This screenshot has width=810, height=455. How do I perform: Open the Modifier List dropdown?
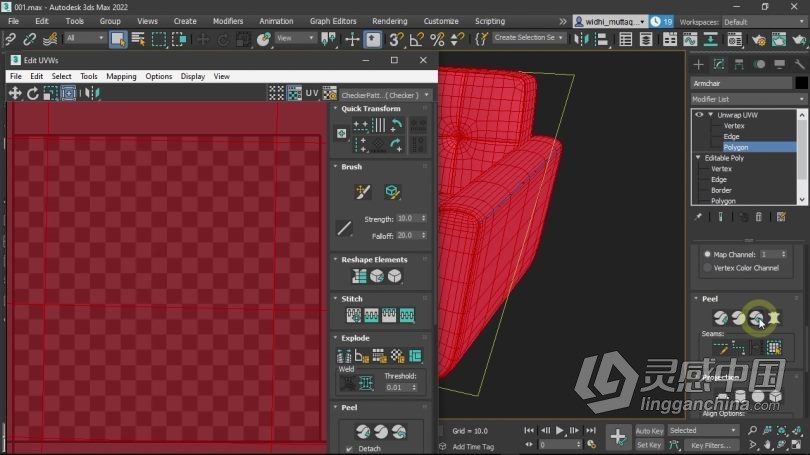click(749, 99)
